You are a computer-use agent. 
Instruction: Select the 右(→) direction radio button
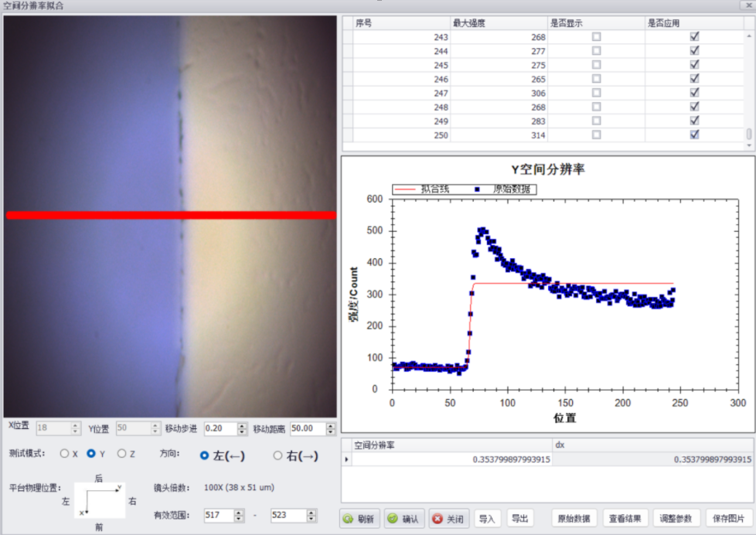point(276,454)
